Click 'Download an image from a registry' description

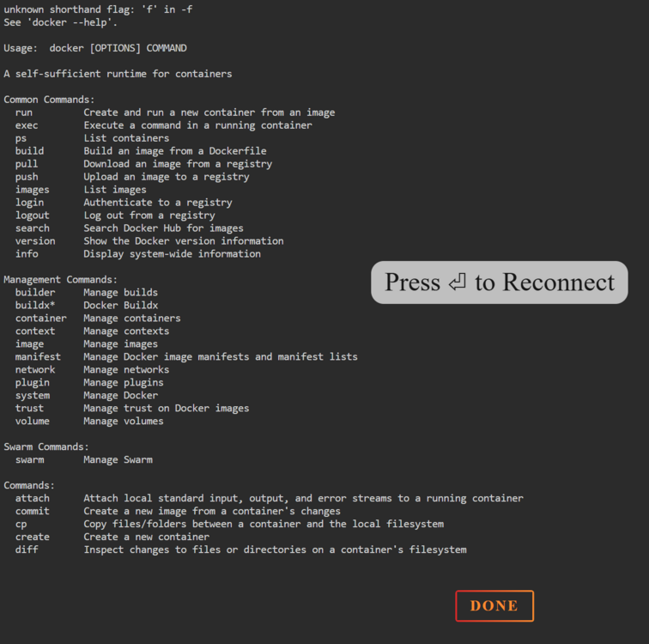point(178,164)
